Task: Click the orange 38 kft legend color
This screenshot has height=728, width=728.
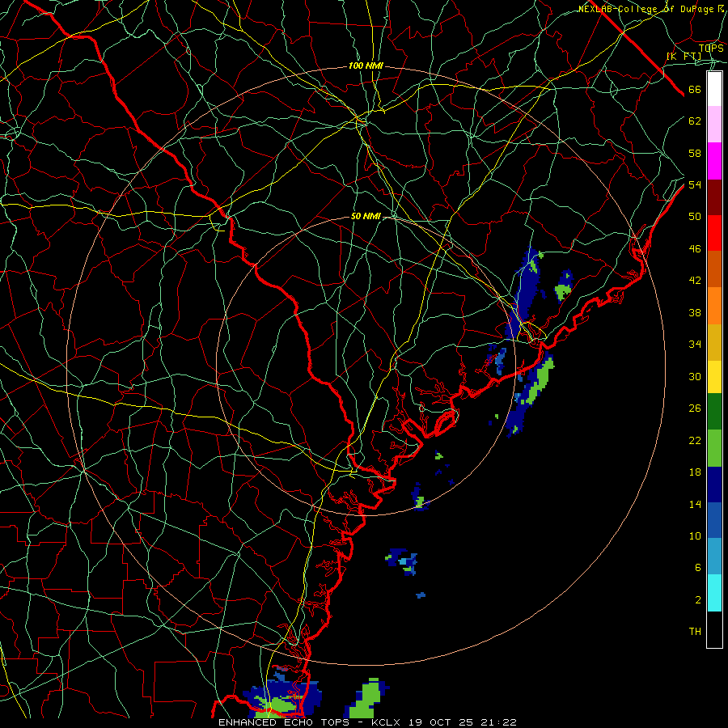Action: (714, 306)
